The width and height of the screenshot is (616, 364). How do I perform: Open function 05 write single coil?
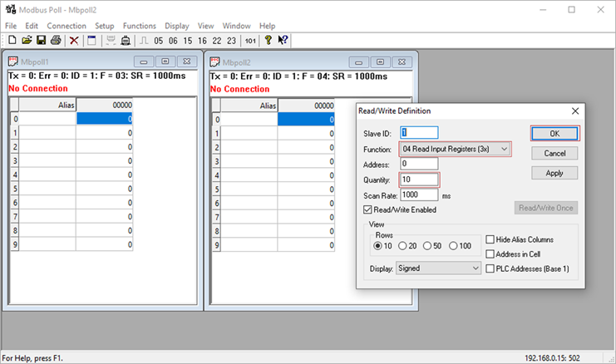[158, 41]
